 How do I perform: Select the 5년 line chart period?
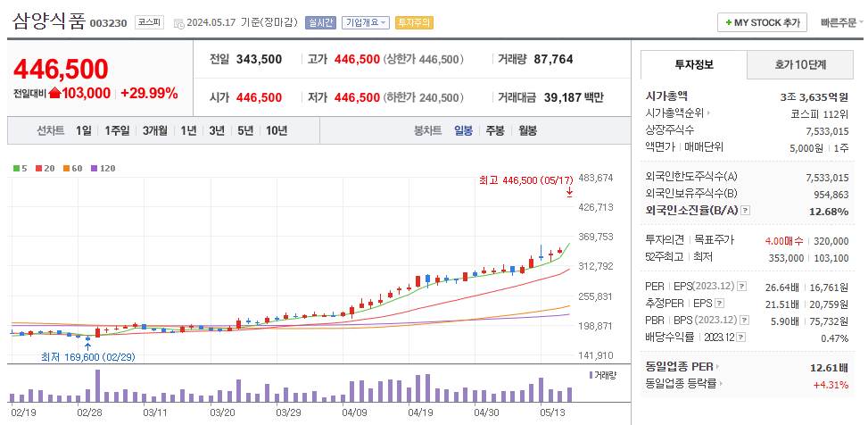coord(245,131)
